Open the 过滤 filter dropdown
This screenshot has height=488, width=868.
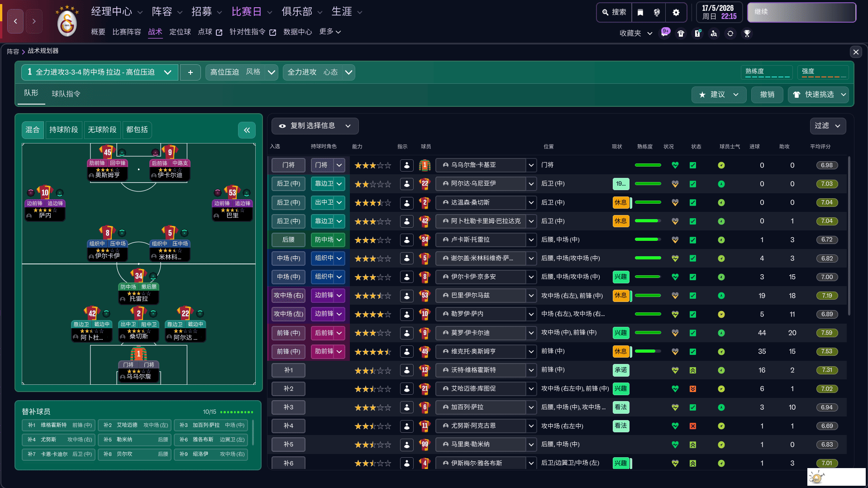pyautogui.click(x=827, y=126)
